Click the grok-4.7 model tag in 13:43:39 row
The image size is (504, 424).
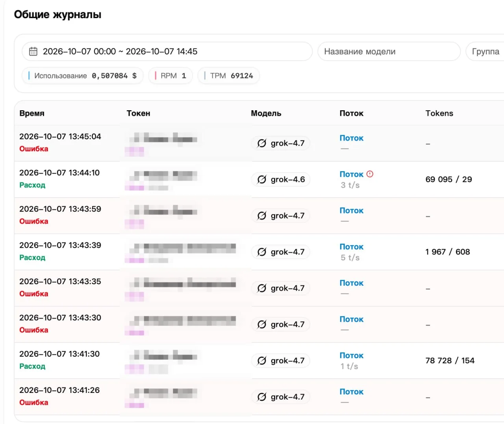[281, 252]
